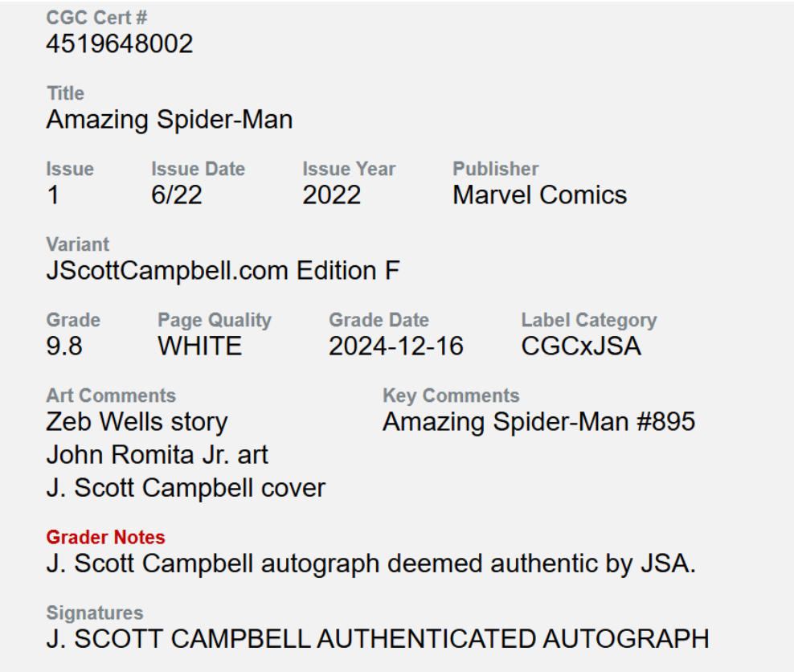Select the CGCxJSA label category value
The height and width of the screenshot is (672, 794).
[x=581, y=346]
